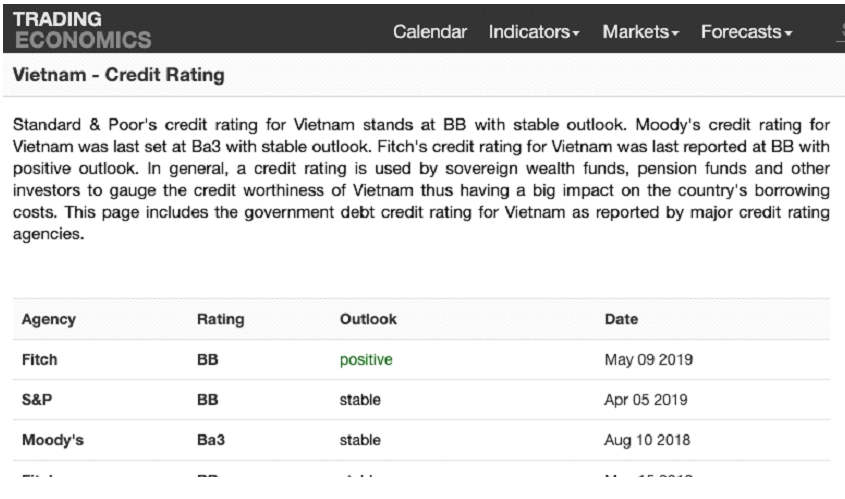Open the Calendar page
This screenshot has height=499, width=845.
[x=430, y=32]
